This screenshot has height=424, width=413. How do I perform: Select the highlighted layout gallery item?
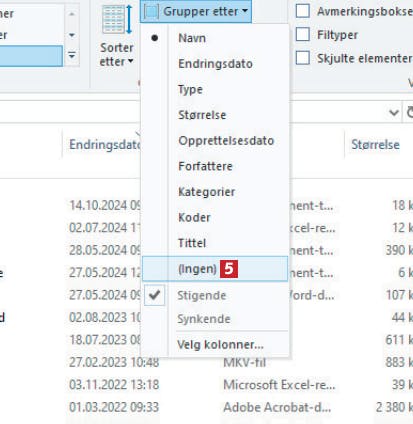click(x=31, y=56)
